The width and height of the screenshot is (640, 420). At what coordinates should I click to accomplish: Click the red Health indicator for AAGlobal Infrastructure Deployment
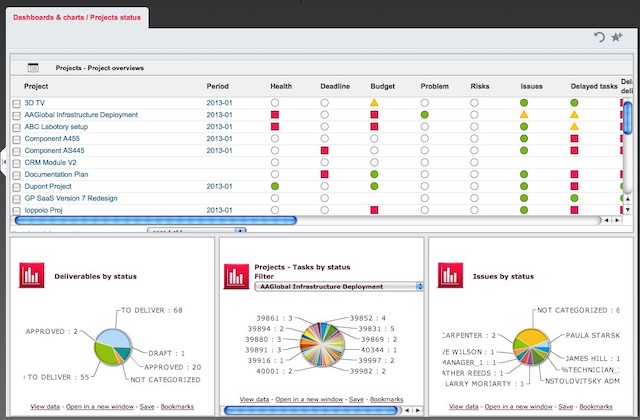pos(275,115)
